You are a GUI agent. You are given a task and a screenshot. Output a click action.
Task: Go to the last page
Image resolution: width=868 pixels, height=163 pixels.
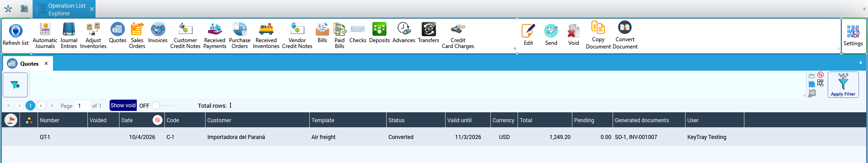(x=52, y=105)
